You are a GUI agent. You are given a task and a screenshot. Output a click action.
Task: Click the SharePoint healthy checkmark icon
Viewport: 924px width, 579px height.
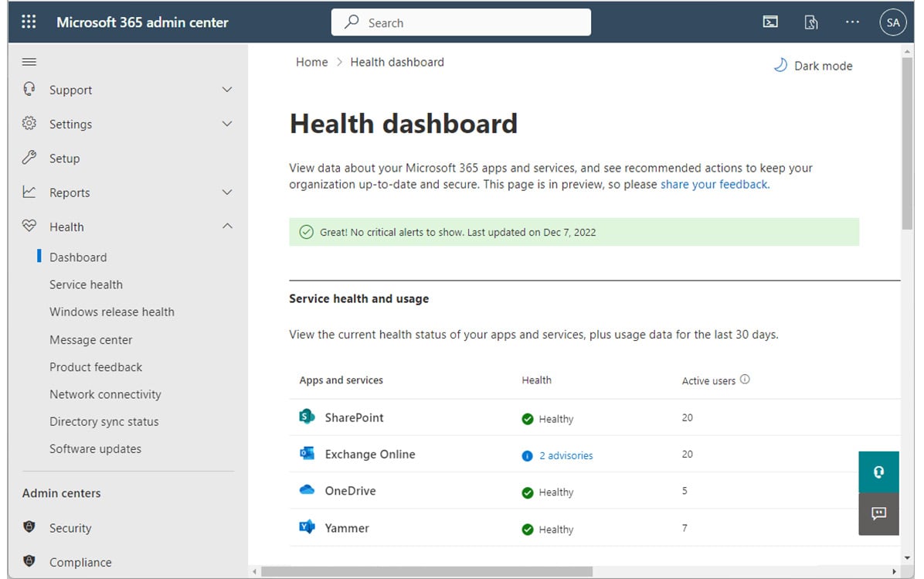point(528,419)
